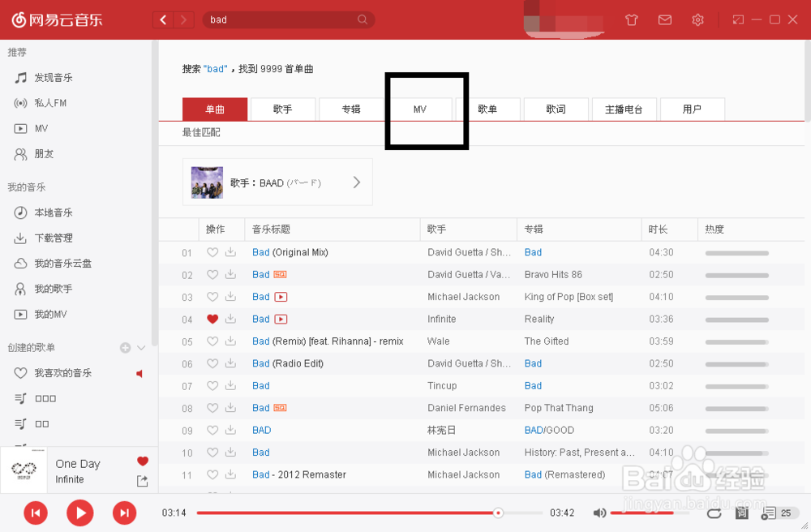Click the search magnifier icon

363,19
